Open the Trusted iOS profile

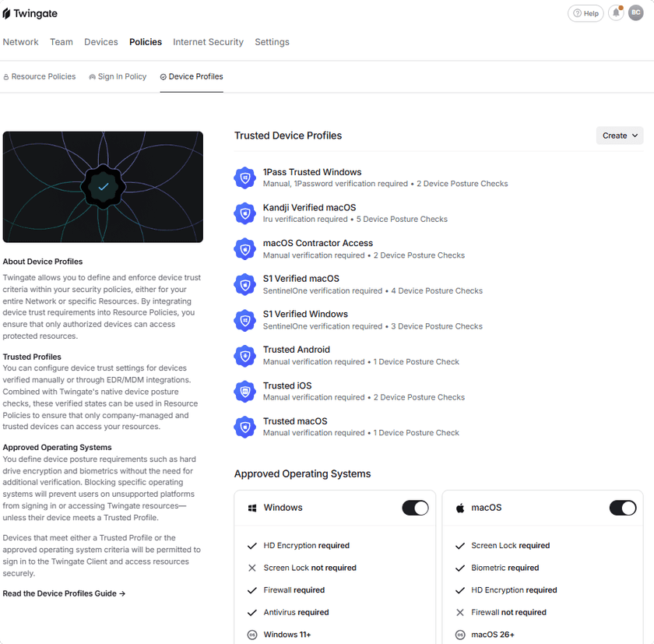(438, 391)
